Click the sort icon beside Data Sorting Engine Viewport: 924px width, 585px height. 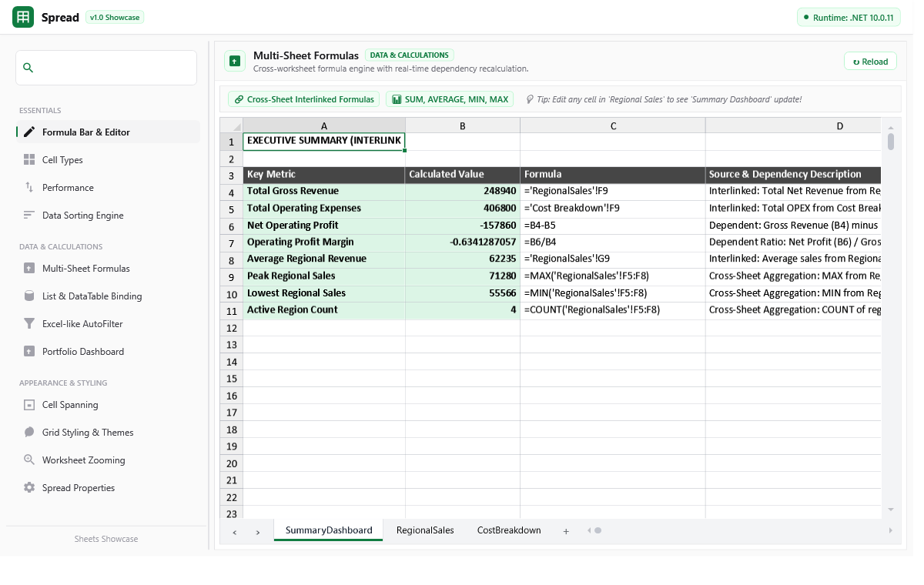(x=29, y=215)
